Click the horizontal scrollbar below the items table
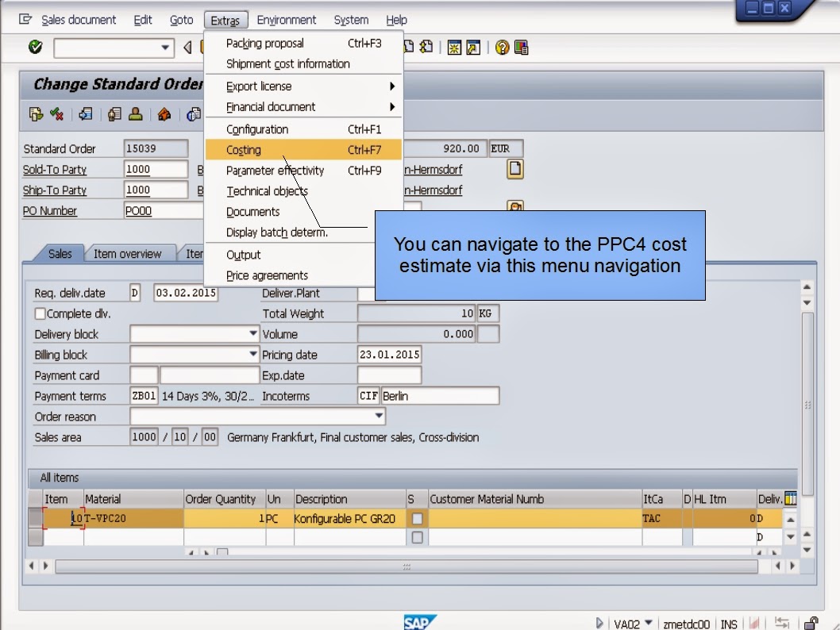This screenshot has width=840, height=630. tap(407, 567)
